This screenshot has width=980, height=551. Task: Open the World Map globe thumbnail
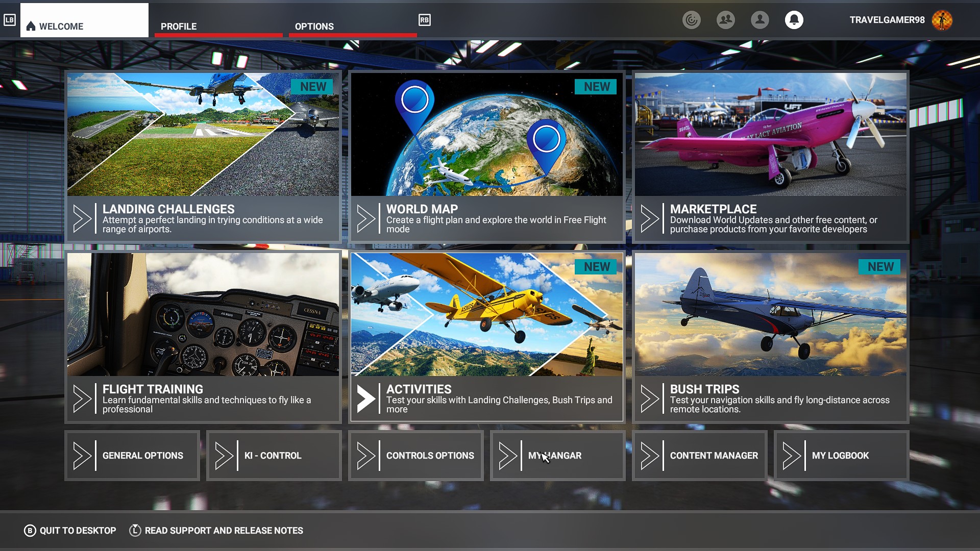[486, 135]
